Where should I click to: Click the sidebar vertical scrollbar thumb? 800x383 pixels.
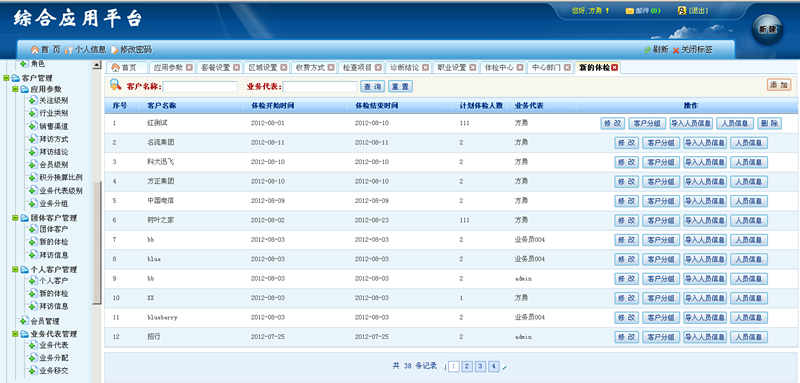point(97,243)
